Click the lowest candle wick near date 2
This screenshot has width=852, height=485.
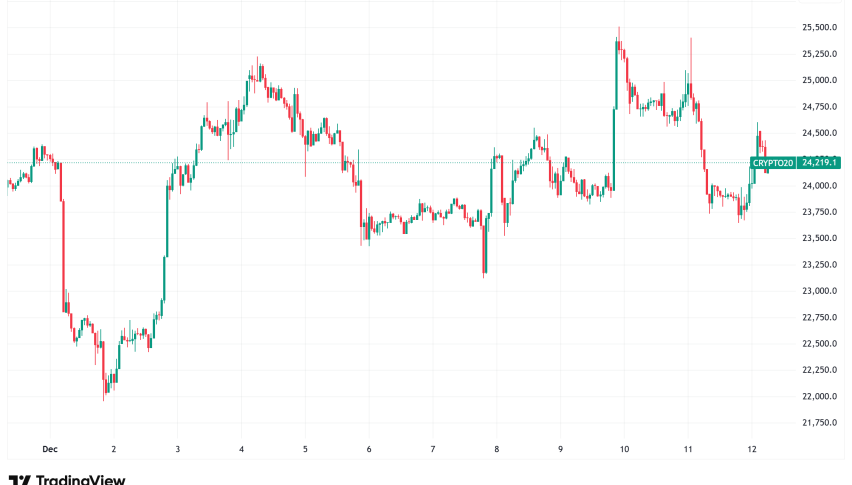click(x=104, y=394)
